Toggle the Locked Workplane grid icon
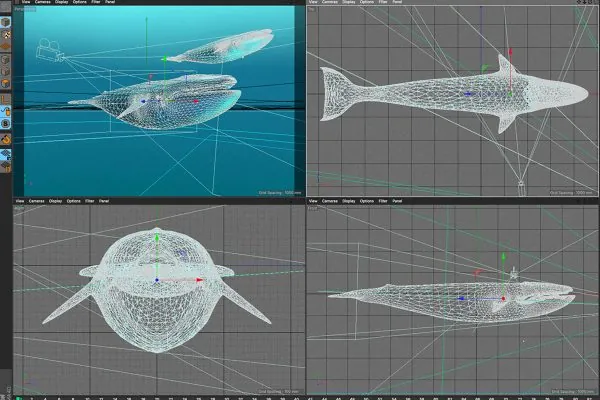The image size is (600, 400). [x=5, y=154]
